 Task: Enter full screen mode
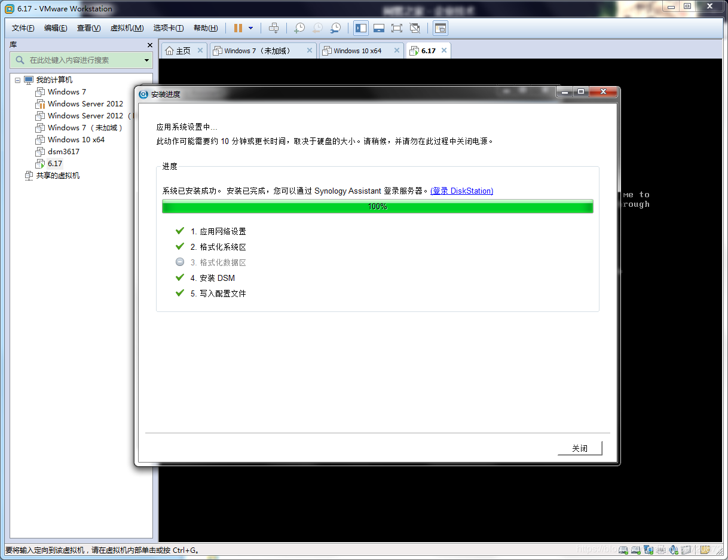click(397, 28)
